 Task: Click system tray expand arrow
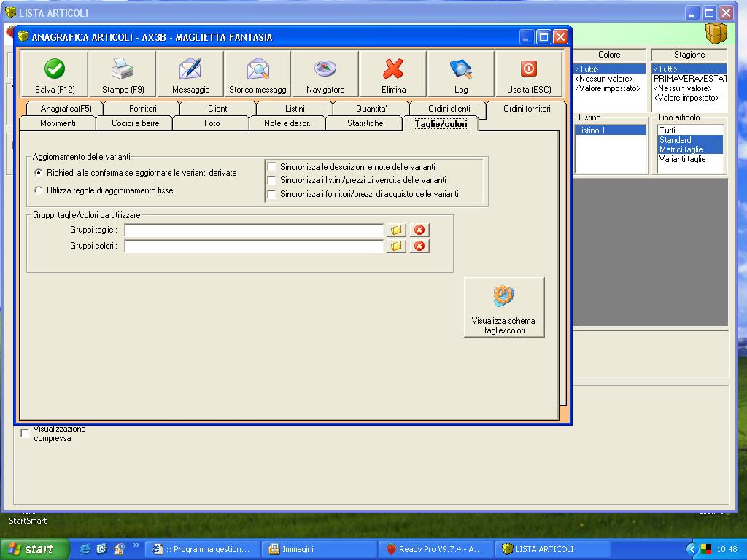[x=692, y=549]
